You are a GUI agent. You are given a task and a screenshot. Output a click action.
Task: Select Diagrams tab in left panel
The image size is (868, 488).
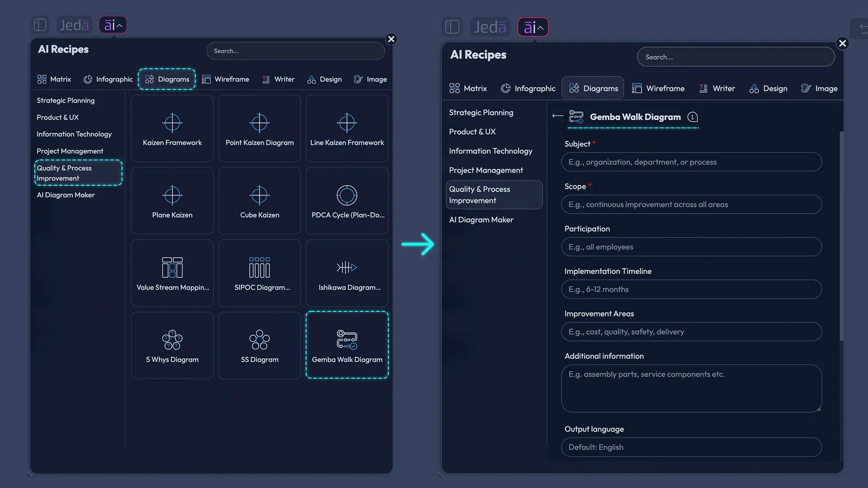[167, 80]
